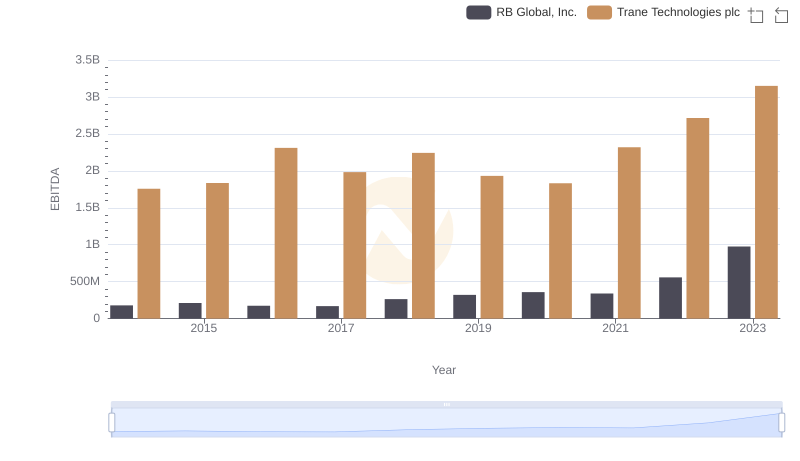Grab the right data zoom slider handle
Viewport: 800px width, 461px height.
coord(781,422)
